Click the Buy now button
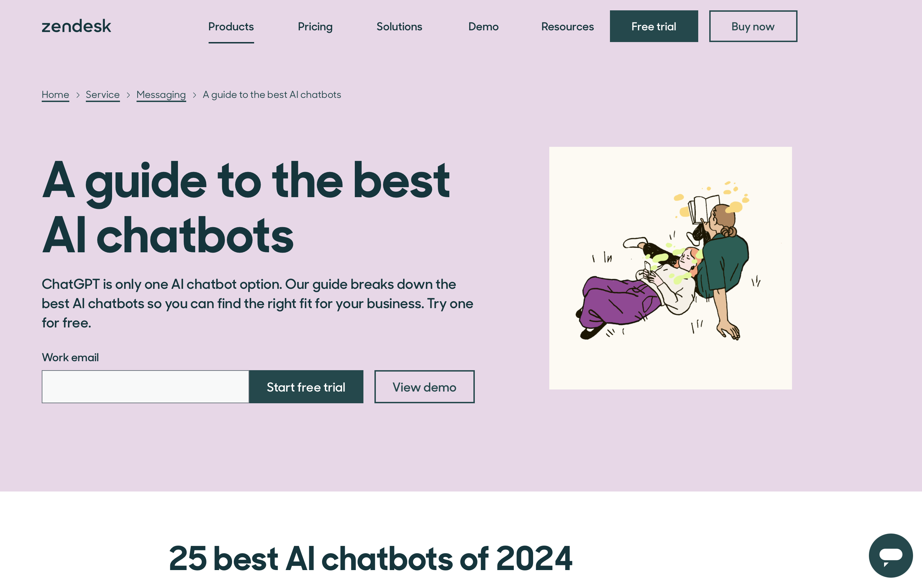Image resolution: width=922 pixels, height=588 pixels. point(753,26)
